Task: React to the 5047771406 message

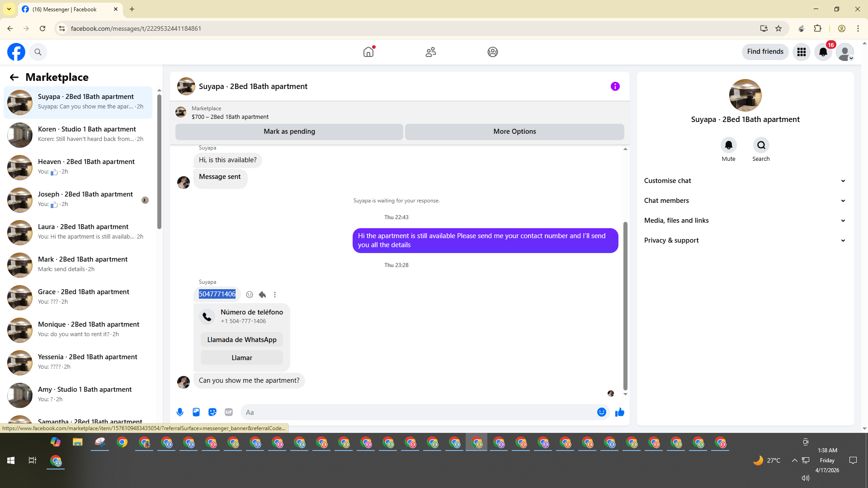Action: click(x=250, y=295)
